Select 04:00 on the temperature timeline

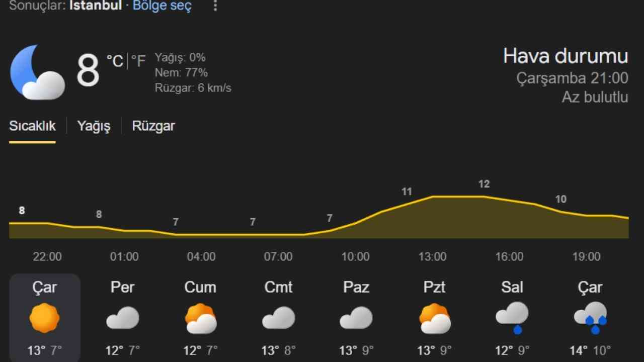[x=201, y=257]
